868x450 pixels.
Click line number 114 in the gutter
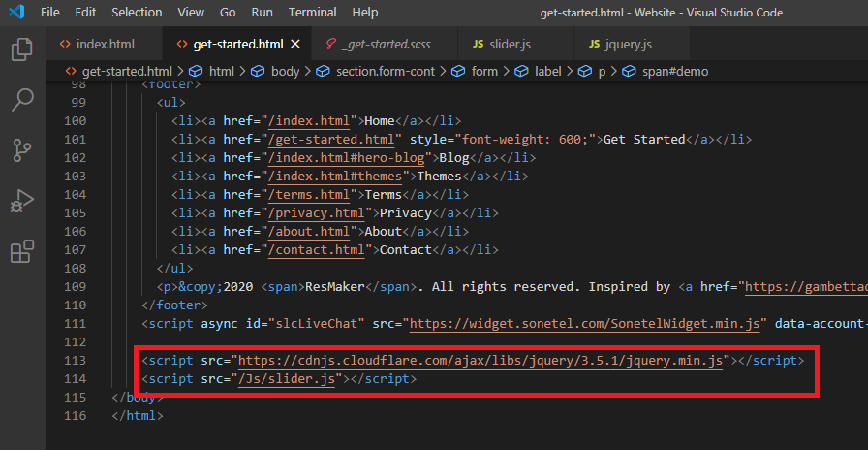[x=76, y=379]
